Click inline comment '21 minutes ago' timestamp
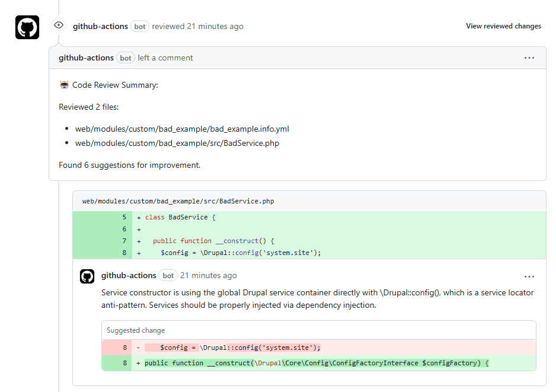 [209, 276]
